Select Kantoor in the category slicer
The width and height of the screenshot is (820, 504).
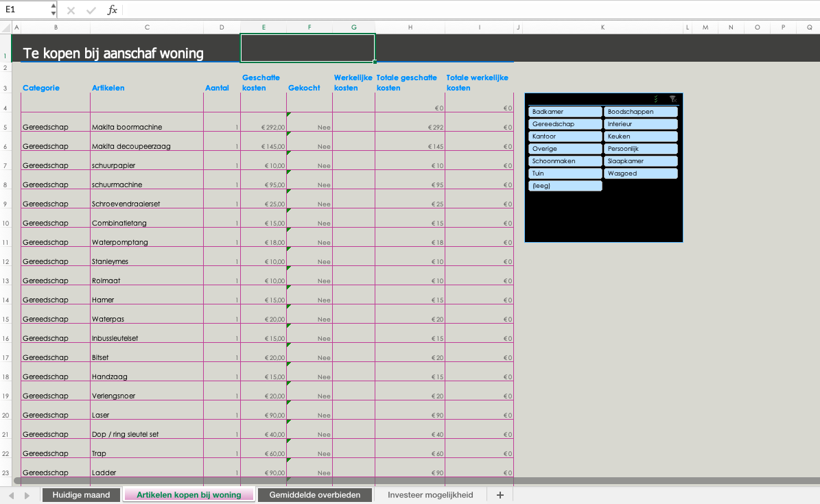[x=565, y=136]
